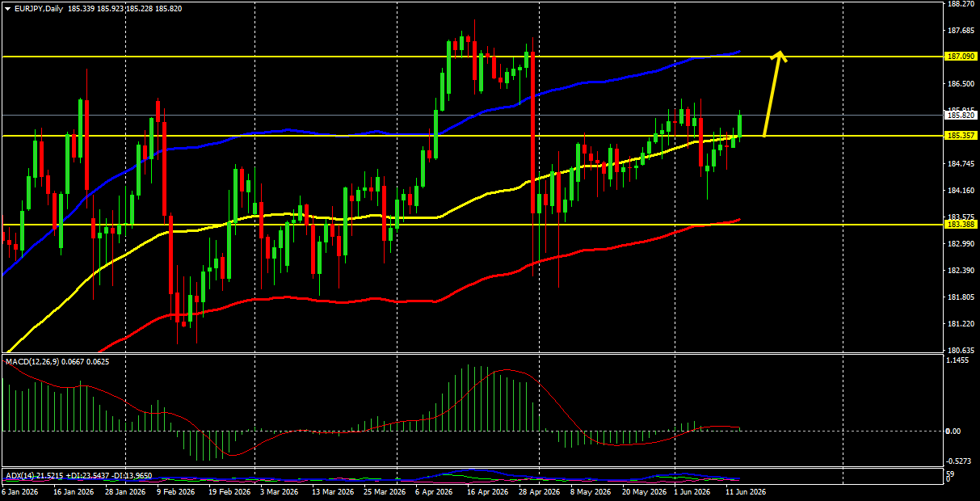Click the 16 Apr 2026 date label
Viewport: 980px width, 501px height.
click(488, 491)
